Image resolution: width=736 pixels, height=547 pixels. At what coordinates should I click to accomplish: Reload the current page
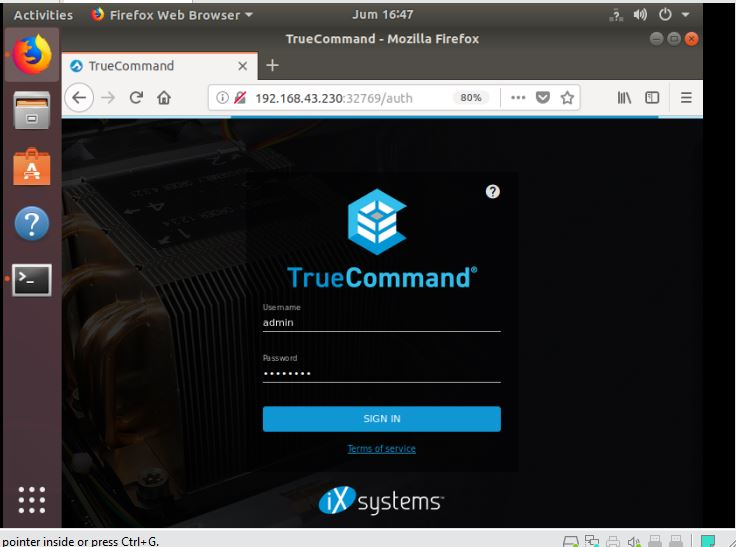tap(136, 98)
